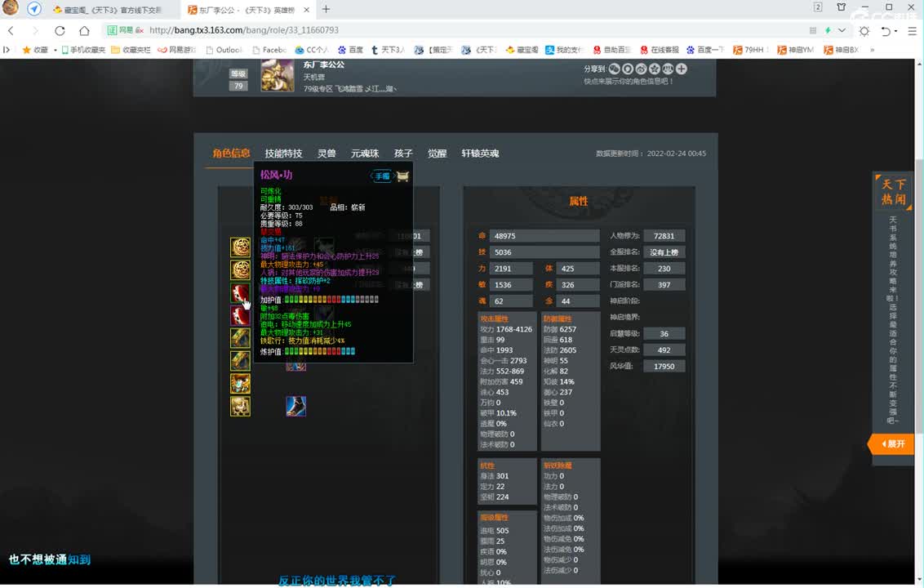The height and width of the screenshot is (588, 924).
Task: Click the plus more-share icon
Action: pyautogui.click(x=682, y=69)
